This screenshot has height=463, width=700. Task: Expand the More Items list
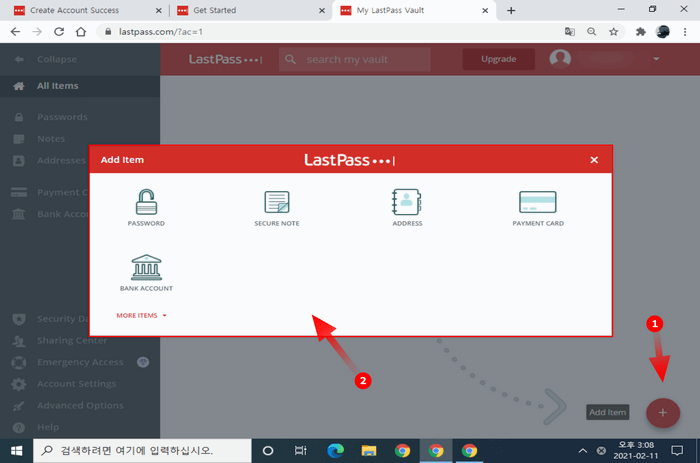(141, 315)
